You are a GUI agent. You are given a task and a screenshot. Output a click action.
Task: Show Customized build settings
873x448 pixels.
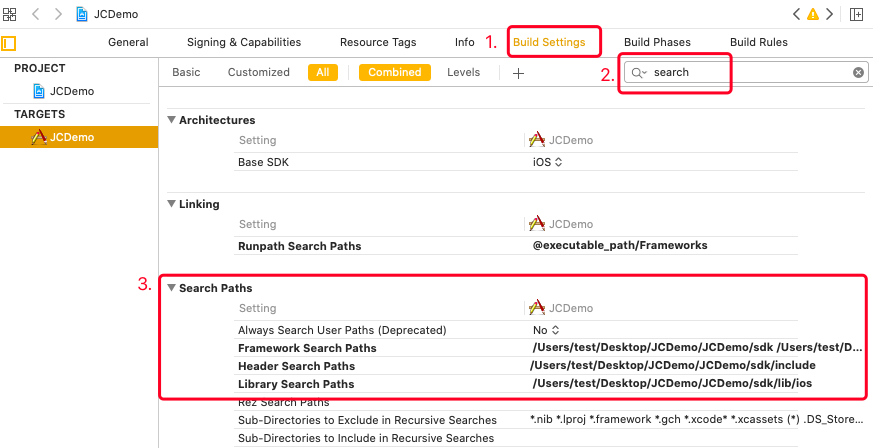tap(258, 72)
